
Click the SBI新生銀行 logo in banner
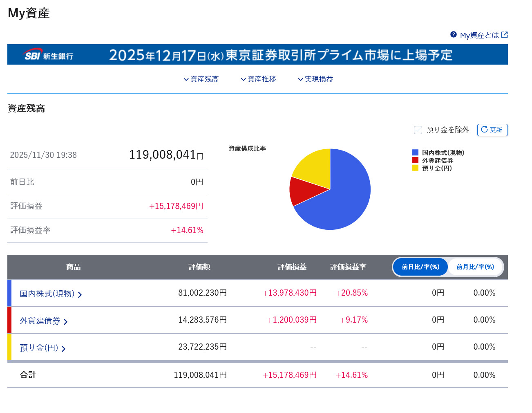click(x=49, y=55)
